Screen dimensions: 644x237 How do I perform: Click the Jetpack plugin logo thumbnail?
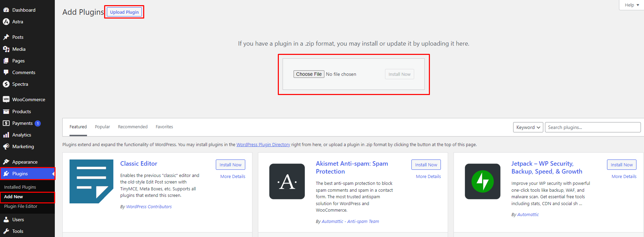pyautogui.click(x=482, y=181)
